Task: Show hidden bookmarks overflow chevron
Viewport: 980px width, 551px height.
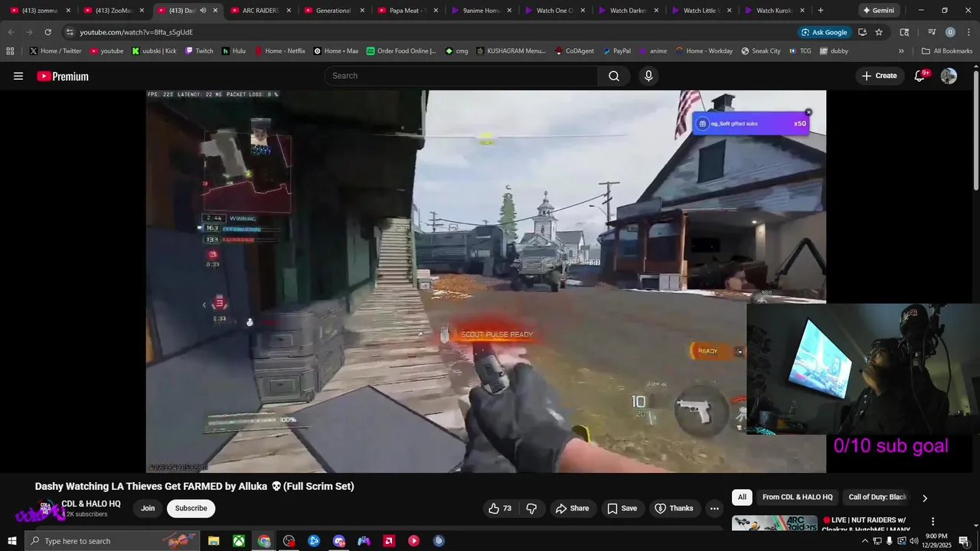Action: pyautogui.click(x=901, y=51)
